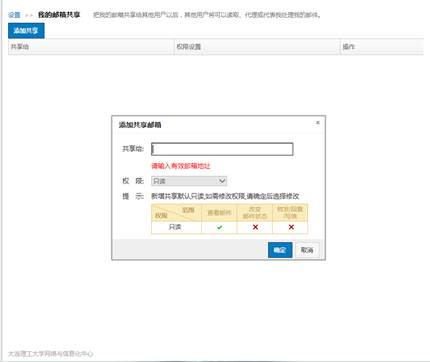Screen dimensions: 430x362
Task: Go back via the 设置 breadcrumb link
Action: tap(14, 15)
